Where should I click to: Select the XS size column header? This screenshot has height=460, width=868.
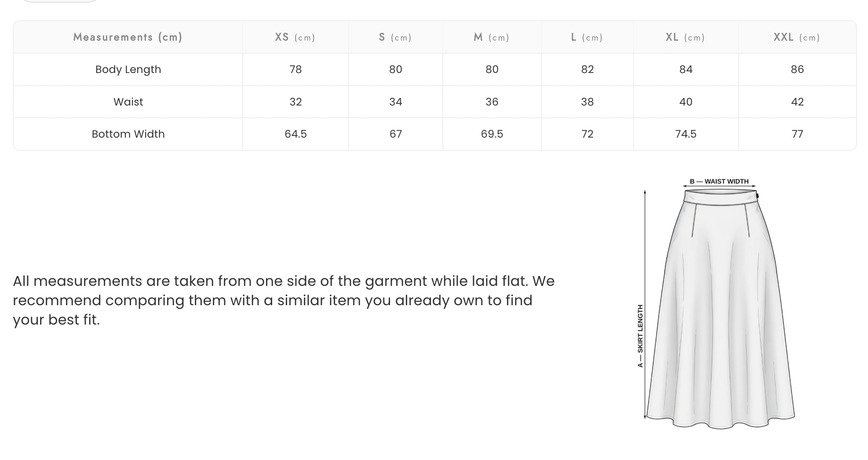(295, 37)
